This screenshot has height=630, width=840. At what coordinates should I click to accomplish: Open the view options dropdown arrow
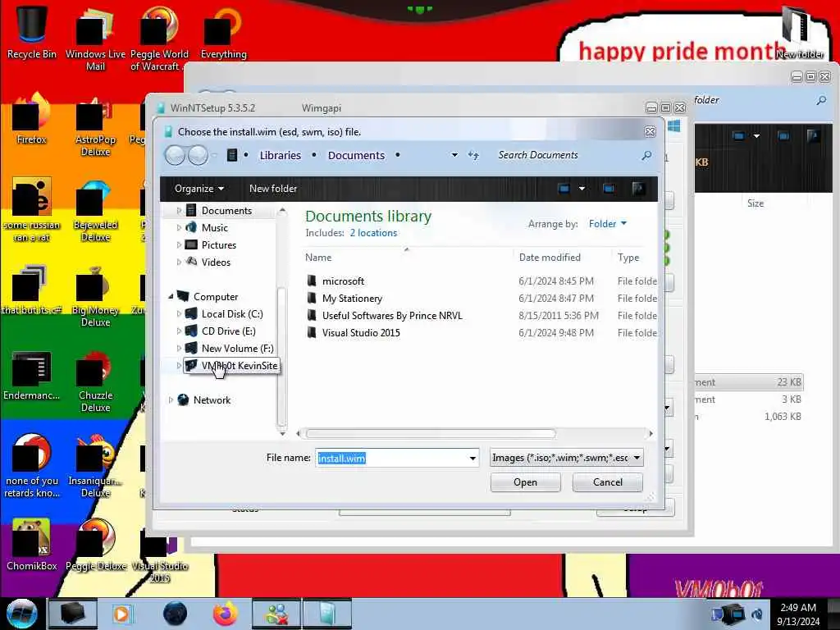(582, 189)
